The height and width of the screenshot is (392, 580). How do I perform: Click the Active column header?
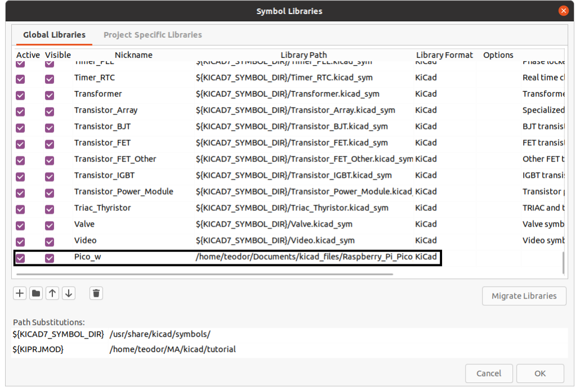[28, 55]
